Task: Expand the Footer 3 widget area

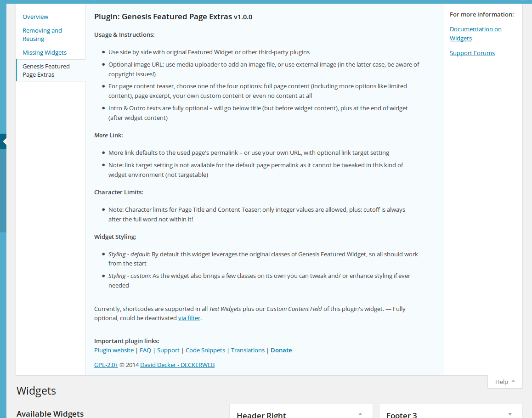Action: pos(509,414)
